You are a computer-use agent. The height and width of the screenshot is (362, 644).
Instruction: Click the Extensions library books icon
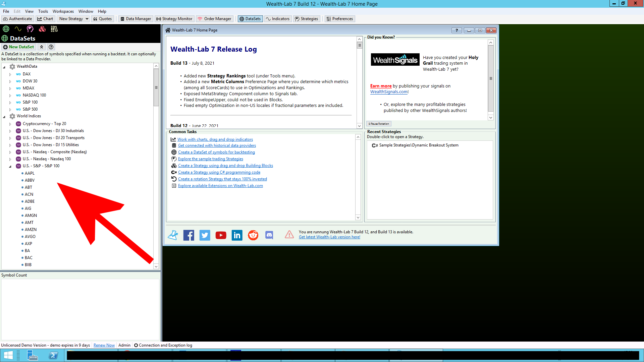pyautogui.click(x=54, y=29)
